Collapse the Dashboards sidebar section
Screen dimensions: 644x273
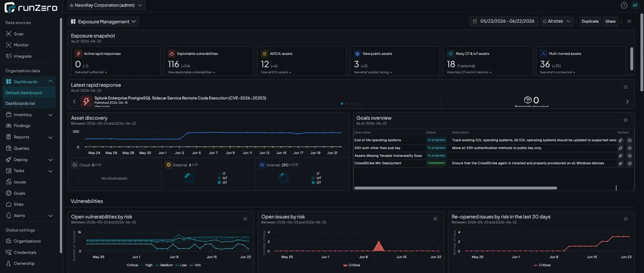point(51,81)
